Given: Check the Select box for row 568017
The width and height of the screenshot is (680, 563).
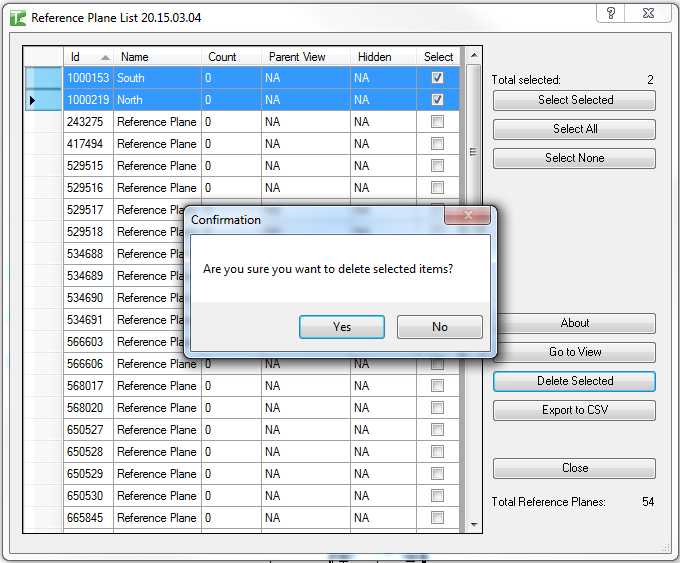Looking at the screenshot, I should click(437, 386).
